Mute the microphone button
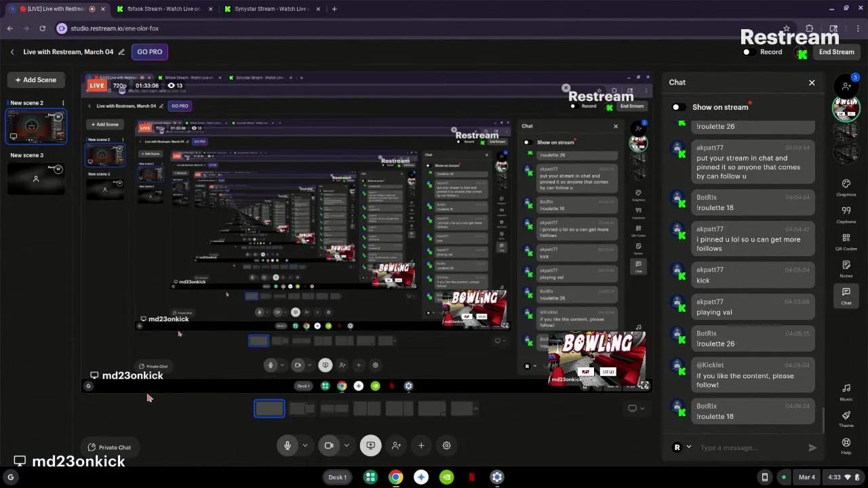 [288, 446]
